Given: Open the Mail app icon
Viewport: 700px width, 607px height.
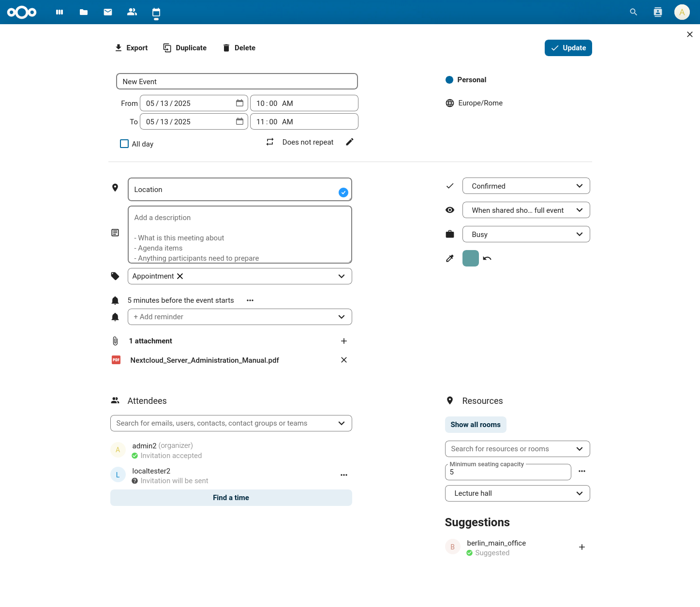Looking at the screenshot, I should 108,12.
